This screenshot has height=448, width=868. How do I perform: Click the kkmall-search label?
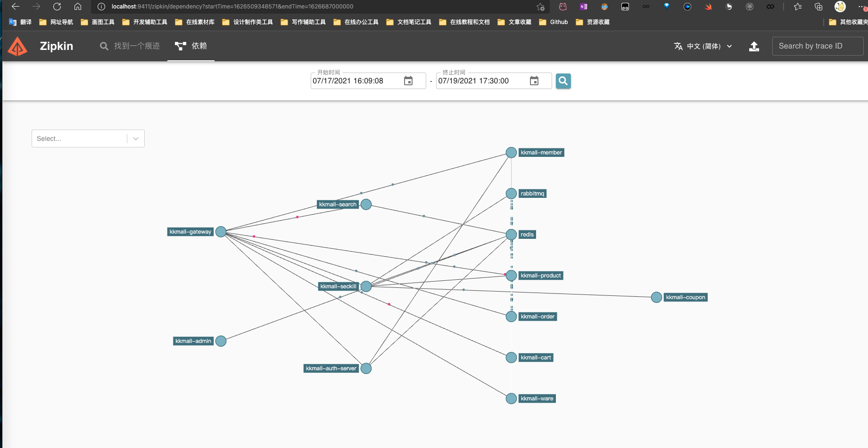[338, 204]
